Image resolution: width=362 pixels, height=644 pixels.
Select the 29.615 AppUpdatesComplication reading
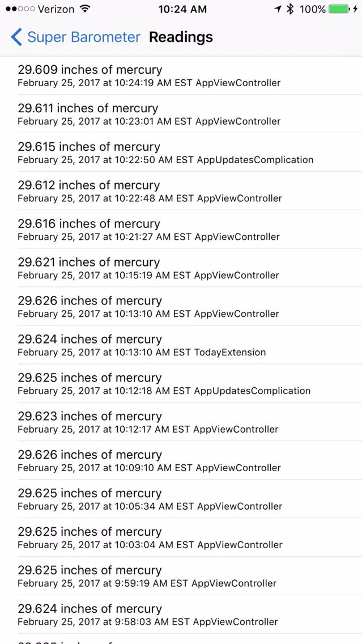click(x=181, y=152)
